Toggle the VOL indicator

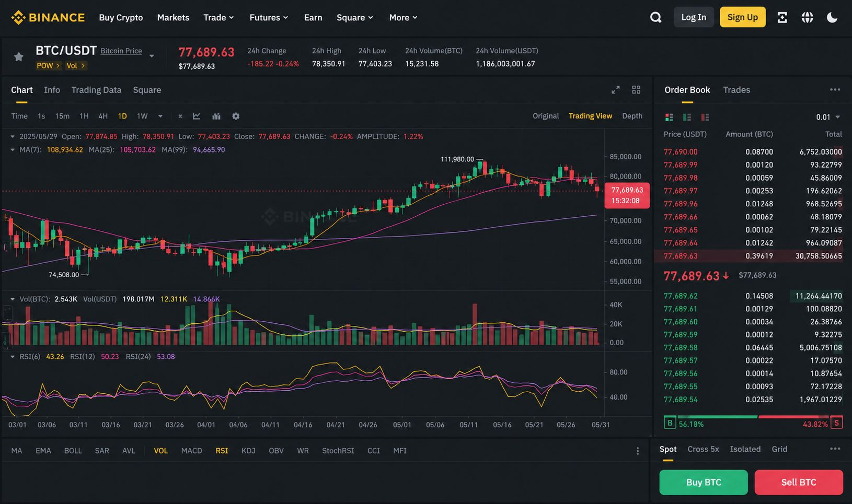point(161,451)
